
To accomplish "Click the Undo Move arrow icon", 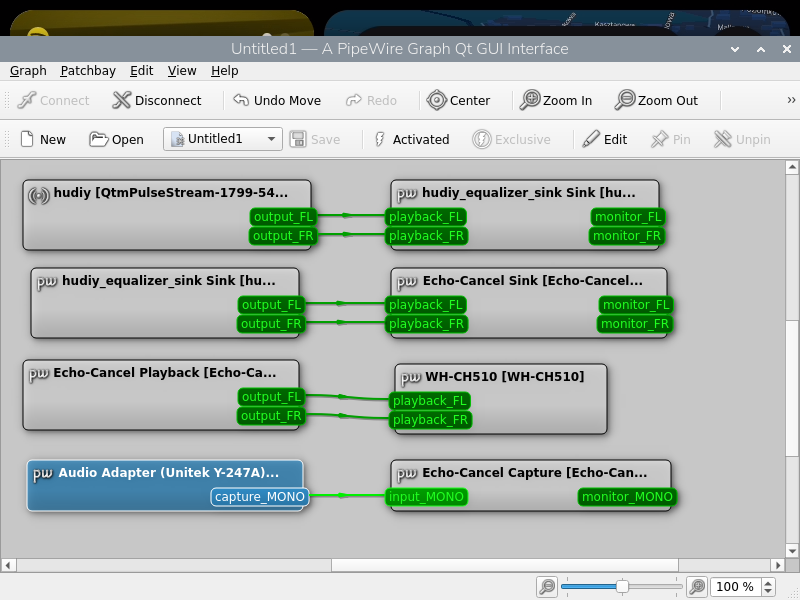I will pyautogui.click(x=241, y=100).
